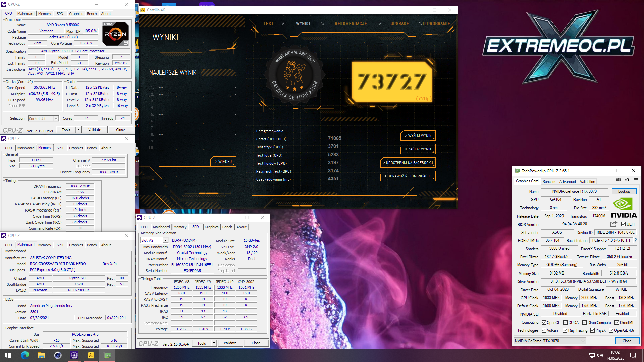This screenshot has width=644, height=362.
Task: Toggle the UEFI checkbox in GPU-Z
Action: click(623, 224)
